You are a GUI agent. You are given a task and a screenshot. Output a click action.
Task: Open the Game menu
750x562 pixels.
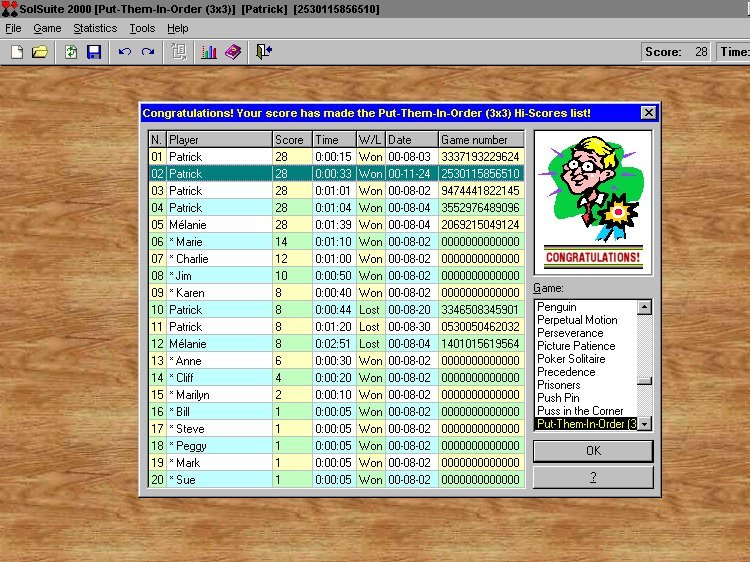click(47, 28)
